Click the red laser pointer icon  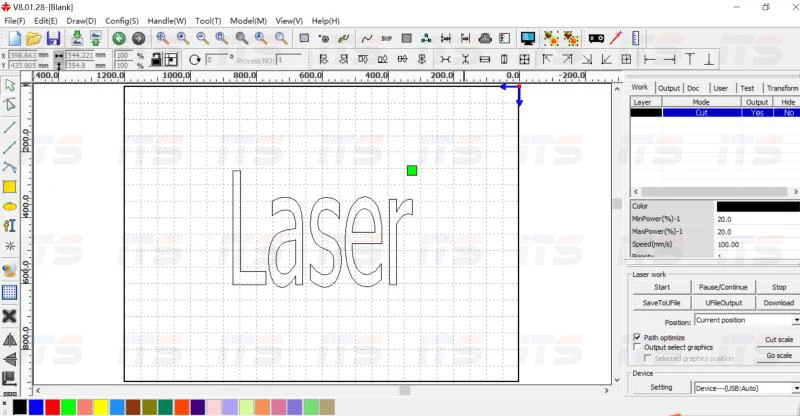tap(616, 38)
